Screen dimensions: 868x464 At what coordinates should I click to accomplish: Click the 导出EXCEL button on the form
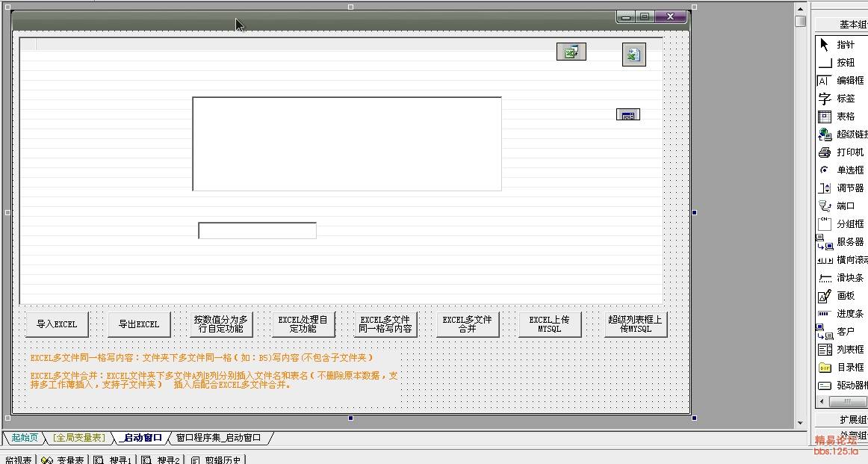(x=139, y=324)
